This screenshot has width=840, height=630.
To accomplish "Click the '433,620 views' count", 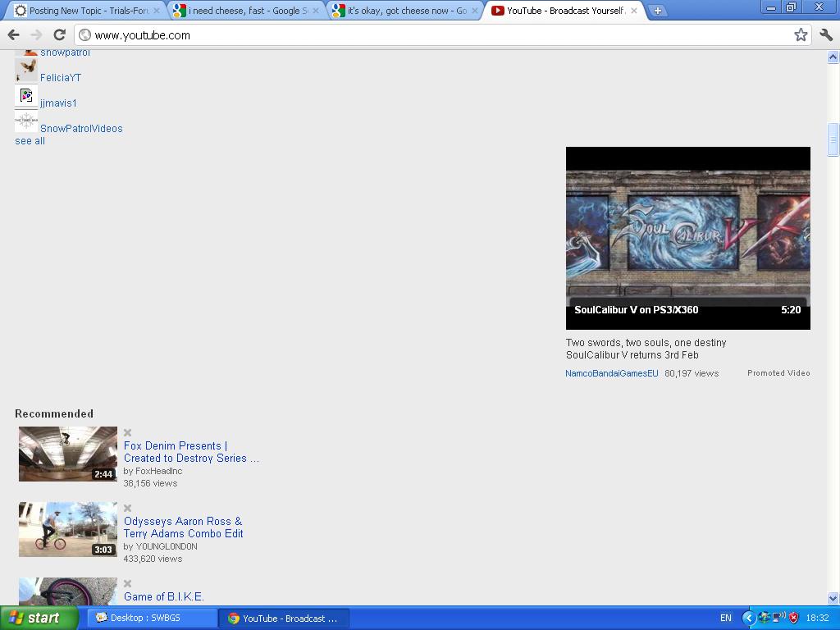I will coord(153,559).
